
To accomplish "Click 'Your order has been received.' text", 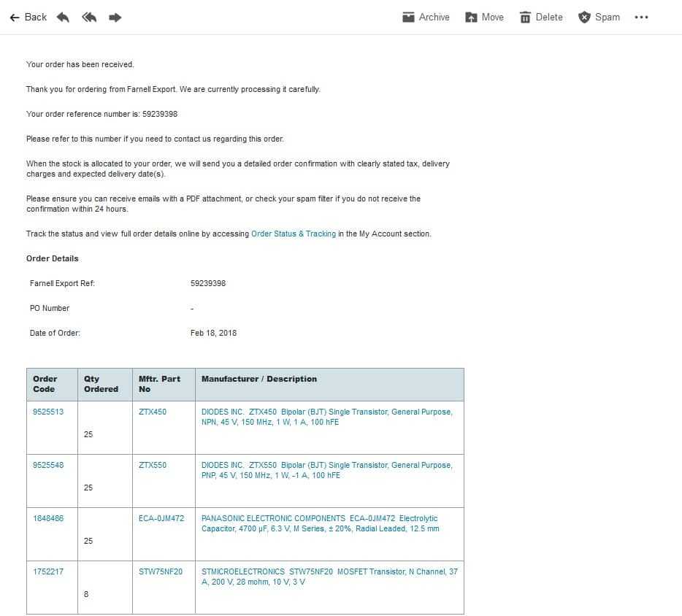I will pos(80,64).
